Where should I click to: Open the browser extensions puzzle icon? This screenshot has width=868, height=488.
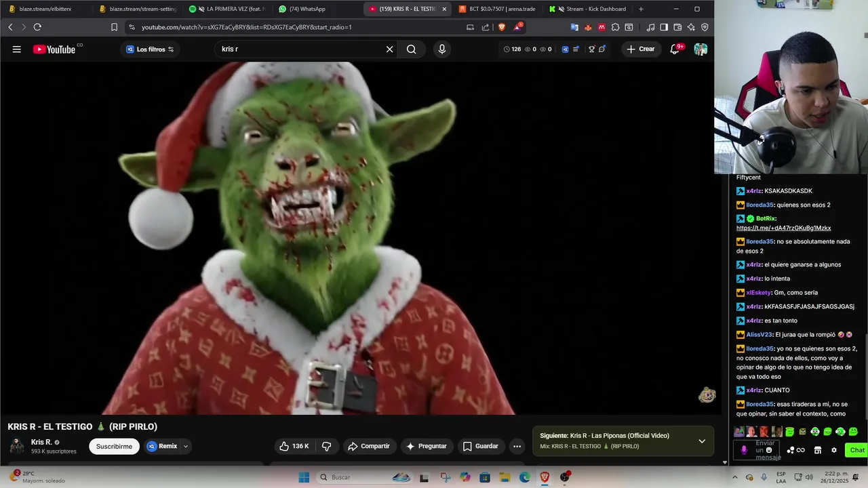tap(615, 27)
